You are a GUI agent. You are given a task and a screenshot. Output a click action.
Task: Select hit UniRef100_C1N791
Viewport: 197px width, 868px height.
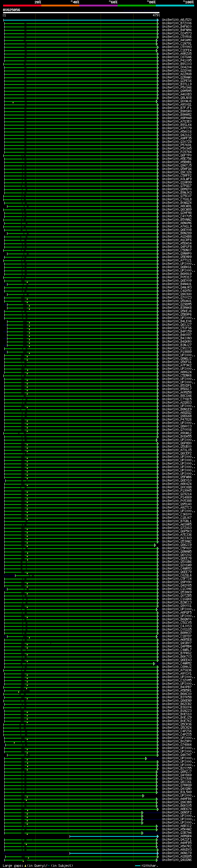177,43
